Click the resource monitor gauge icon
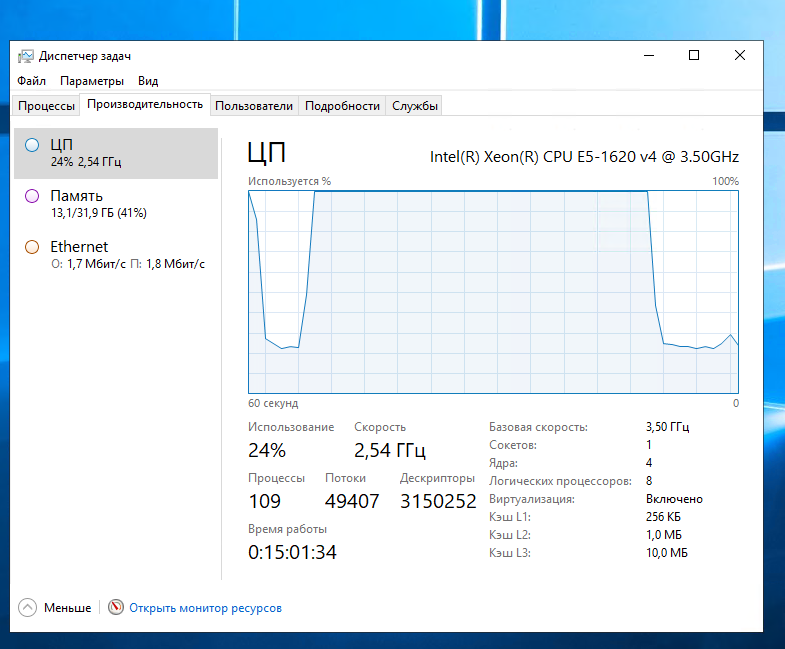Screen dimensions: 785x649 tap(116, 607)
